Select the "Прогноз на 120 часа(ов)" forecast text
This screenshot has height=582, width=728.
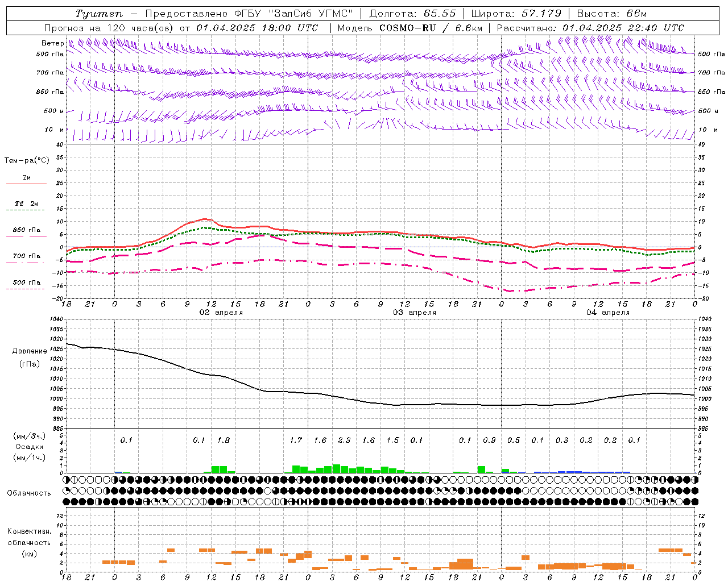109,28
